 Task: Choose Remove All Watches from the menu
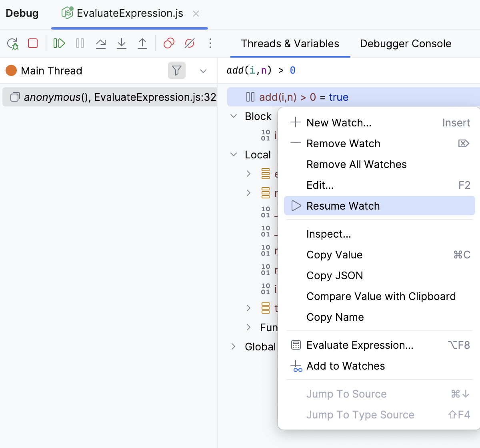[356, 164]
